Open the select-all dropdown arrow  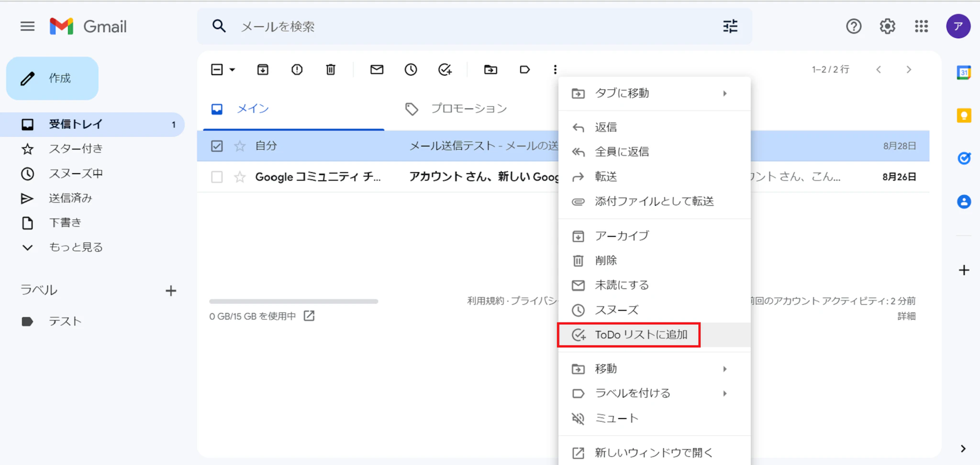click(x=233, y=70)
